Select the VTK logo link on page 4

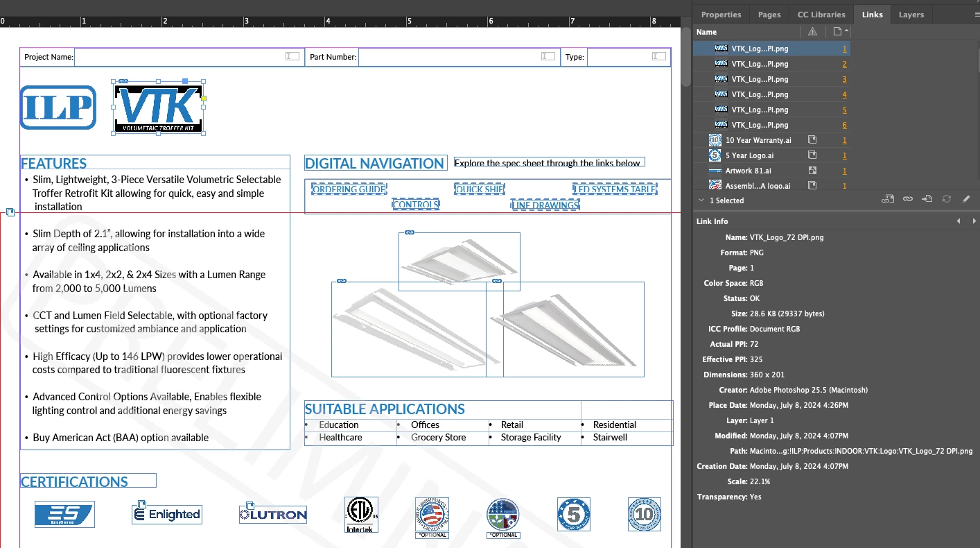[771, 94]
